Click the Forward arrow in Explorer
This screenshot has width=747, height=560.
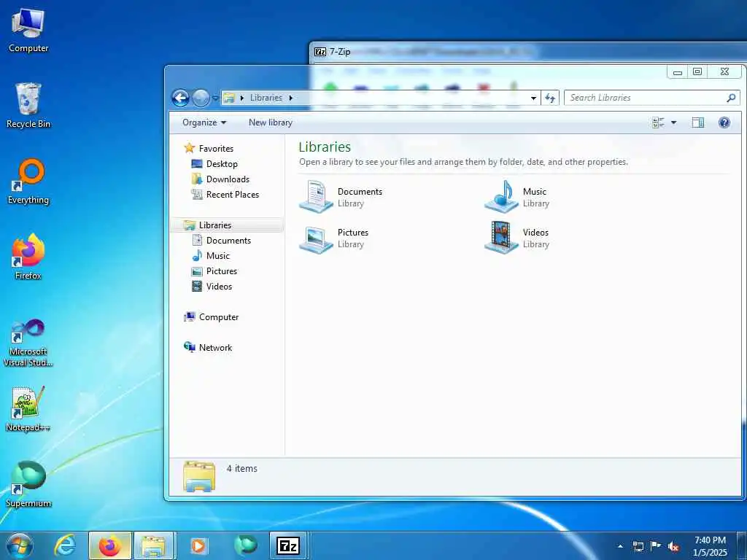(x=201, y=98)
